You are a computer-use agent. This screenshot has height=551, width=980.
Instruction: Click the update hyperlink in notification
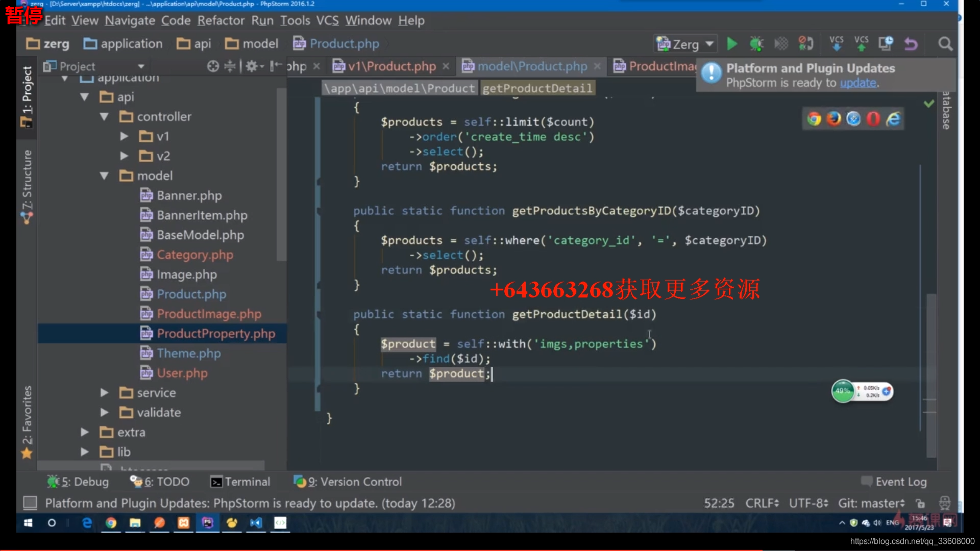(858, 83)
